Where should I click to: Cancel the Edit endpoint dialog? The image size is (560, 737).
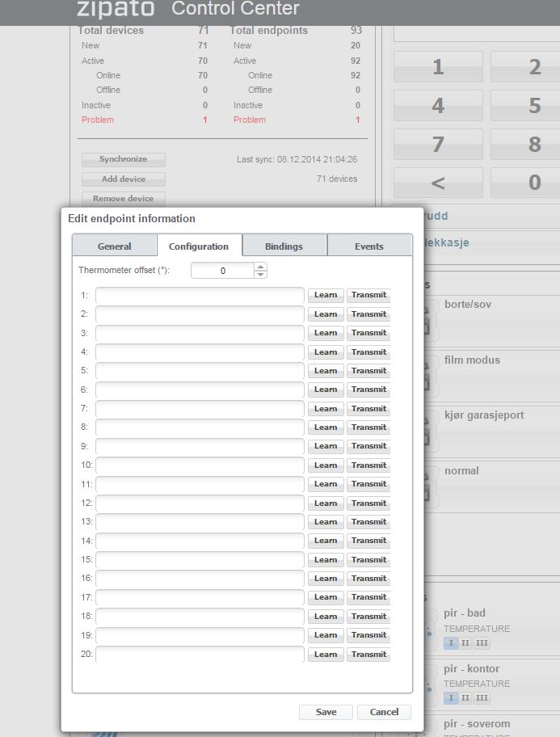(x=384, y=712)
